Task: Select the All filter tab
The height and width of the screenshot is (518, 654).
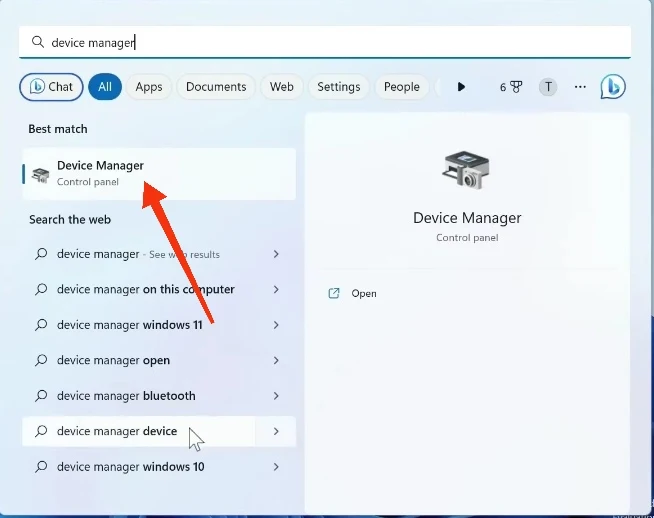Action: point(105,87)
